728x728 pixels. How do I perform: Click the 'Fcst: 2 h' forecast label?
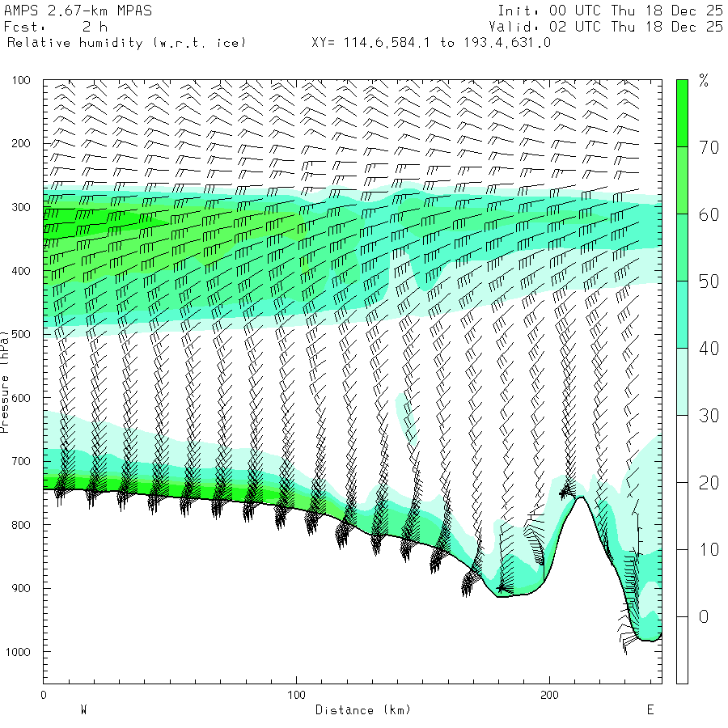56,27
